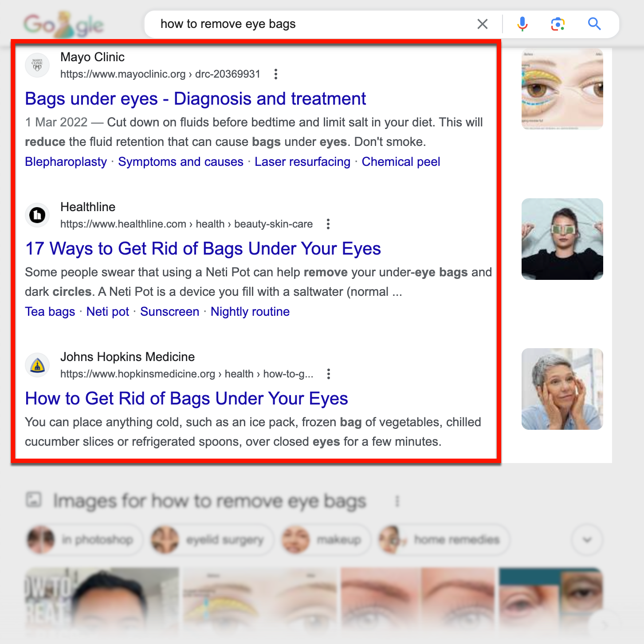Start voice search with the microphone icon
Image resolution: width=644 pixels, height=644 pixels.
522,24
